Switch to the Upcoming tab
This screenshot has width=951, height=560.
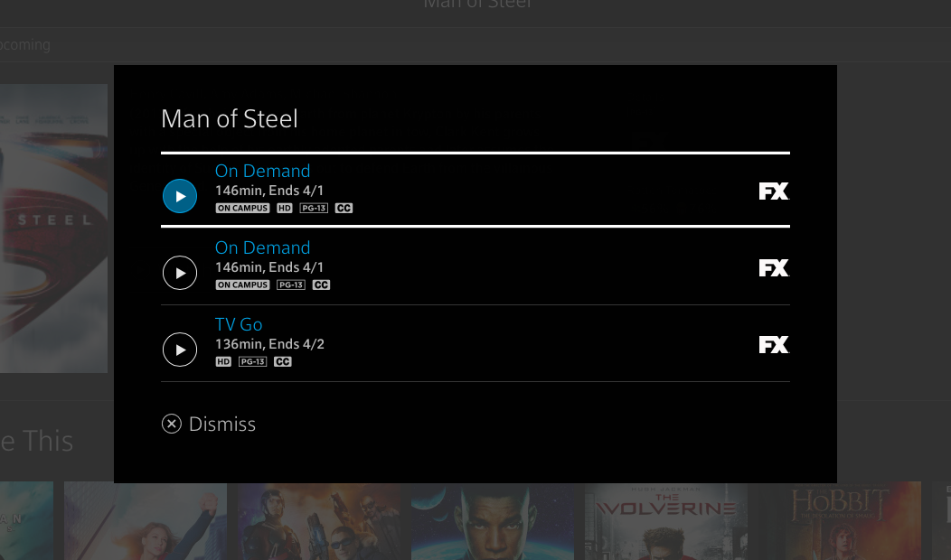tap(25, 45)
